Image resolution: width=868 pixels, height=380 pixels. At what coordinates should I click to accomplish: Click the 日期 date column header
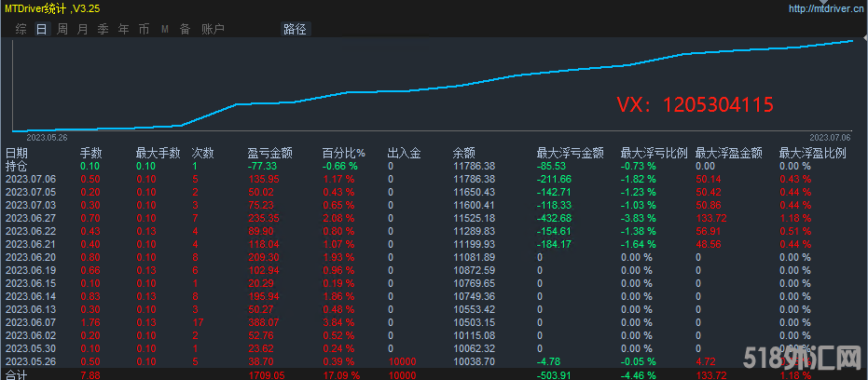(17, 153)
